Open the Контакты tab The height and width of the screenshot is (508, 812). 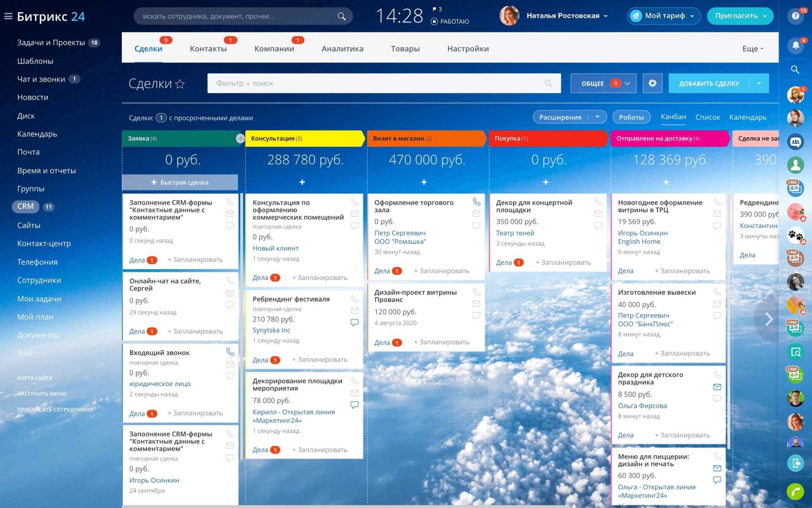pos(208,49)
